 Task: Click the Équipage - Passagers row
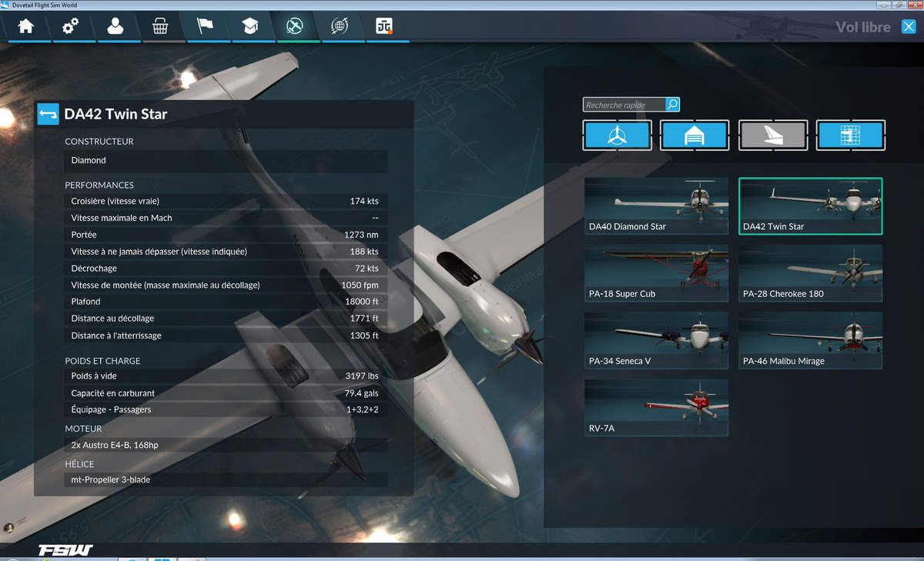226,409
